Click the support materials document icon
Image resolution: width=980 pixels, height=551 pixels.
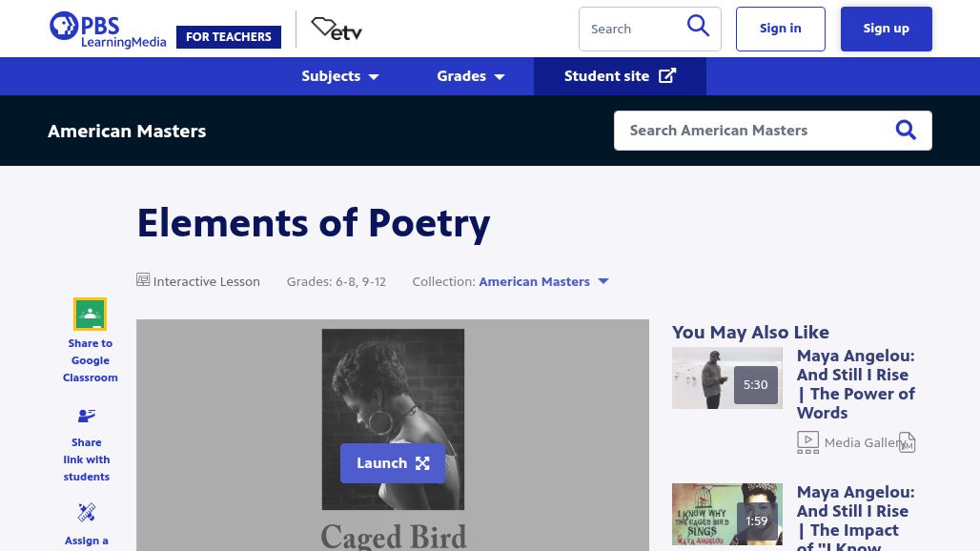click(x=907, y=442)
